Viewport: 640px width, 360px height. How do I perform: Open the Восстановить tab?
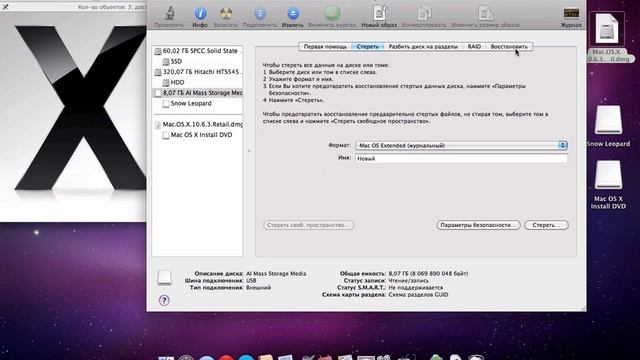tap(509, 47)
